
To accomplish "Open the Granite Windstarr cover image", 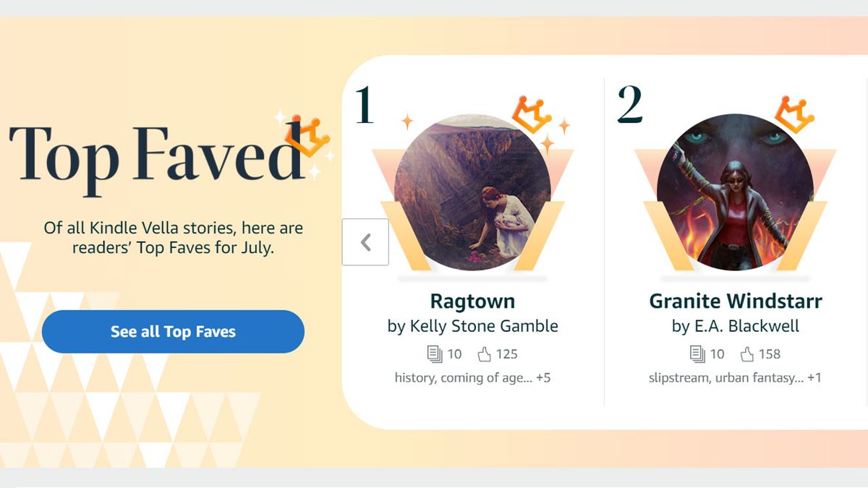I will (x=735, y=192).
